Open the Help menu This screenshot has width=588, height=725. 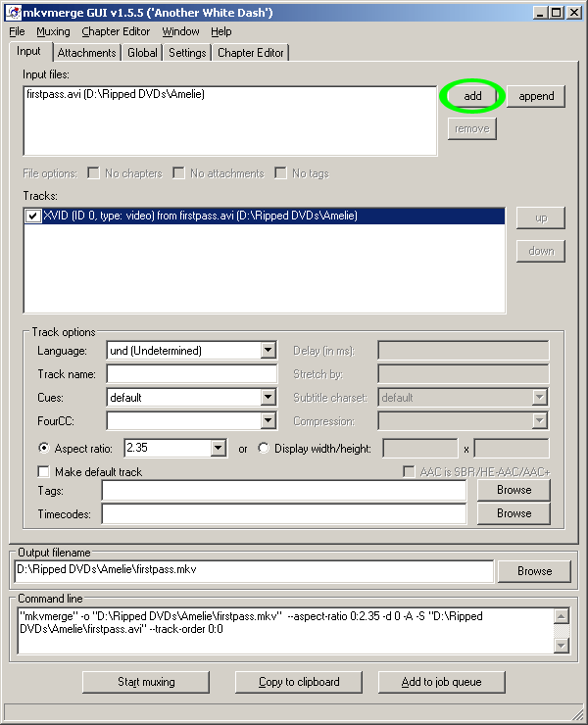pos(221,31)
